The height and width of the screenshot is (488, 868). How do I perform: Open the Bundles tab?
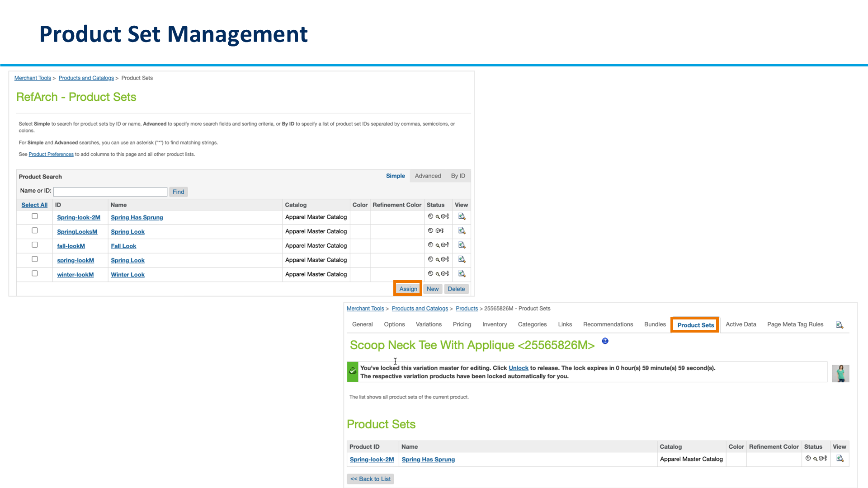[x=655, y=324]
